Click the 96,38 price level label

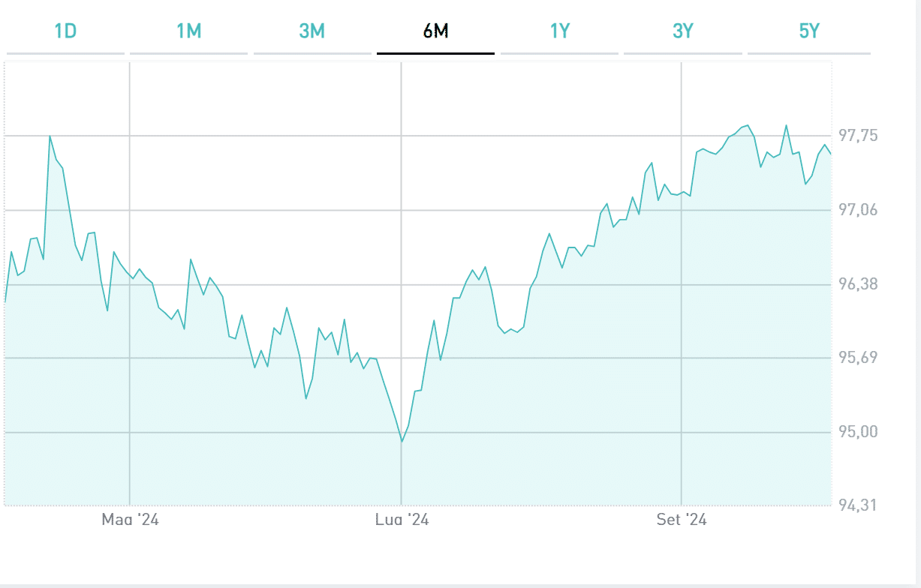point(858,284)
